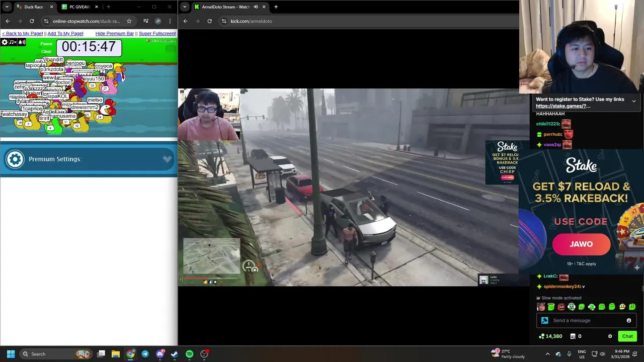
Task: Open Spotify from taskbar
Action: (x=189, y=354)
